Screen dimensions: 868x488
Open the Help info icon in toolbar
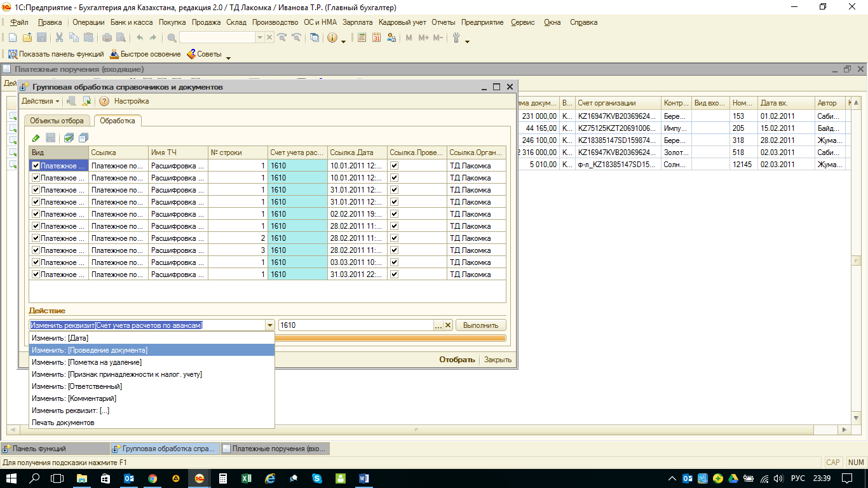(x=332, y=38)
